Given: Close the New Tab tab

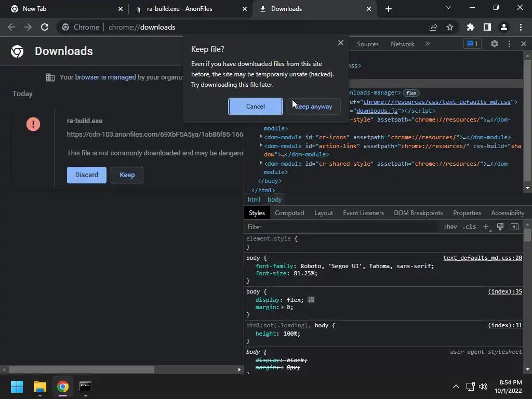Looking at the screenshot, I should (x=121, y=9).
